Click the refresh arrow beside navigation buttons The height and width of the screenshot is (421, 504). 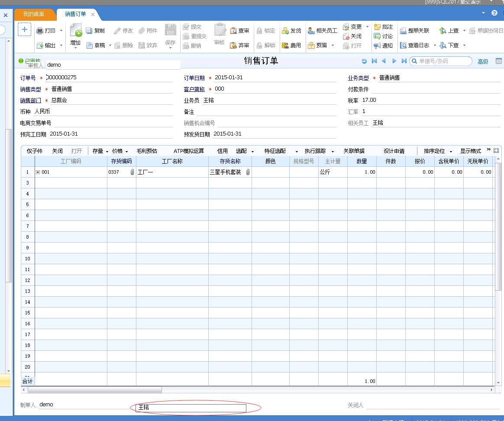click(x=364, y=61)
